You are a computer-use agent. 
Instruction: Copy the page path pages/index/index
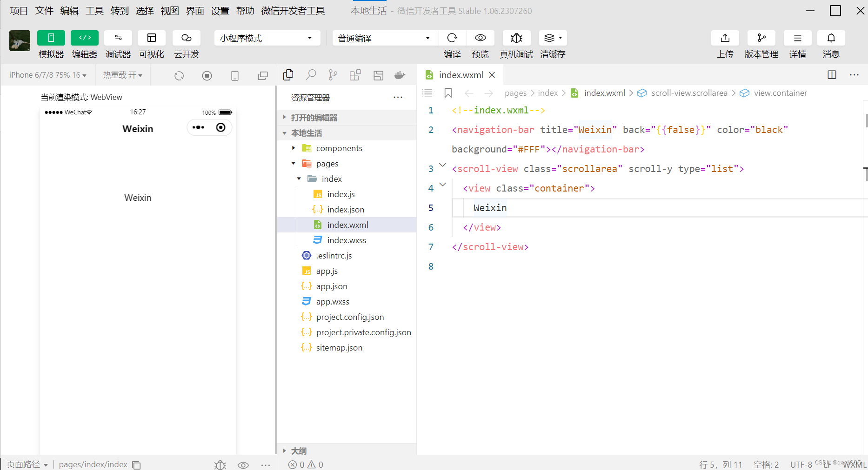(136, 465)
